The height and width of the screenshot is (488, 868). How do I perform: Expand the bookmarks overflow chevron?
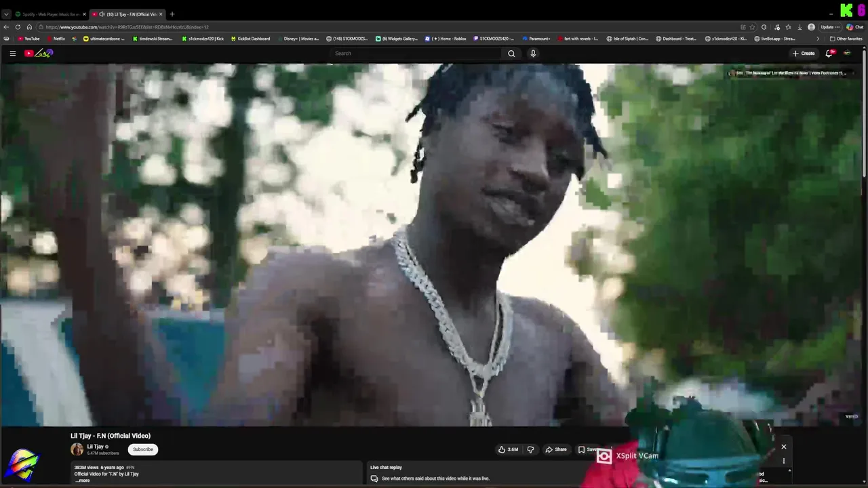[817, 39]
